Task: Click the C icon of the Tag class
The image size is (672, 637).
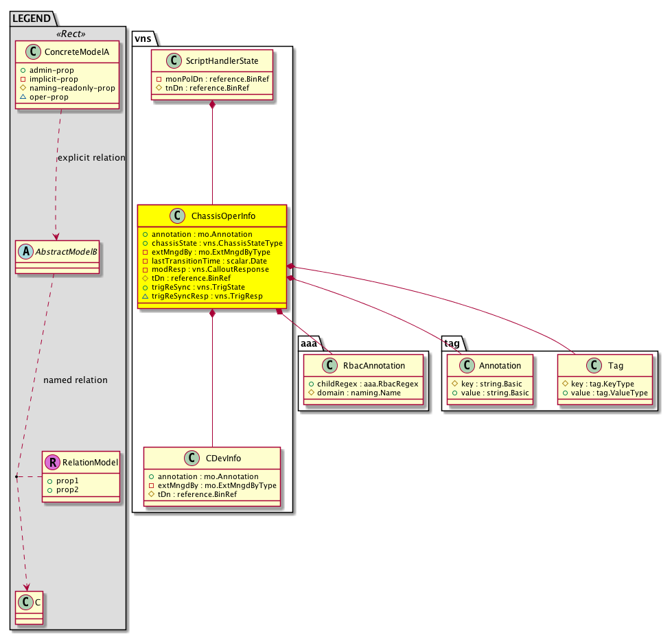Action: [x=594, y=366]
